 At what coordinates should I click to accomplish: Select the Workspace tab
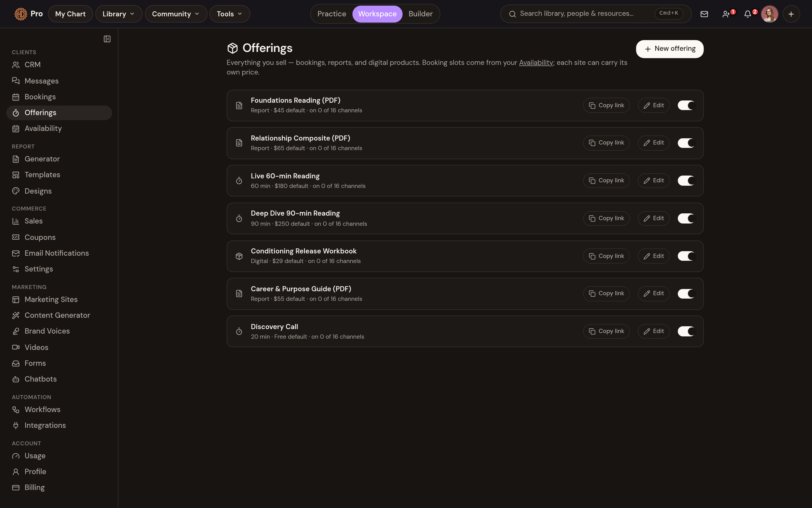tap(377, 14)
